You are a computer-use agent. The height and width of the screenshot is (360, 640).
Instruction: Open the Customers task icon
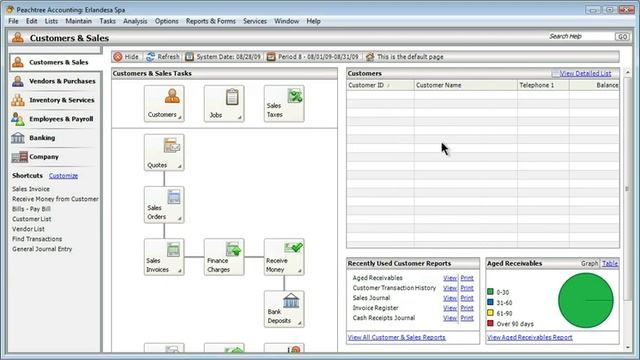(164, 103)
